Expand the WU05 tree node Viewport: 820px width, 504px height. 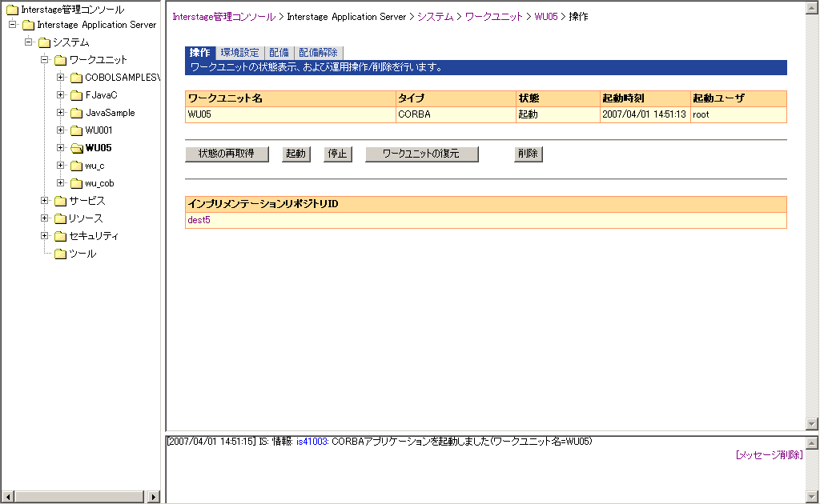61,148
